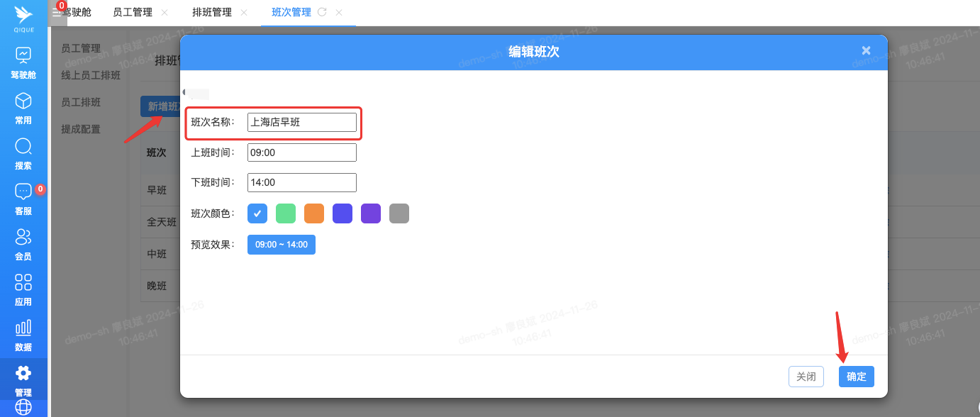Pick the orange shift color swatch
Image resolution: width=980 pixels, height=417 pixels.
click(x=314, y=213)
